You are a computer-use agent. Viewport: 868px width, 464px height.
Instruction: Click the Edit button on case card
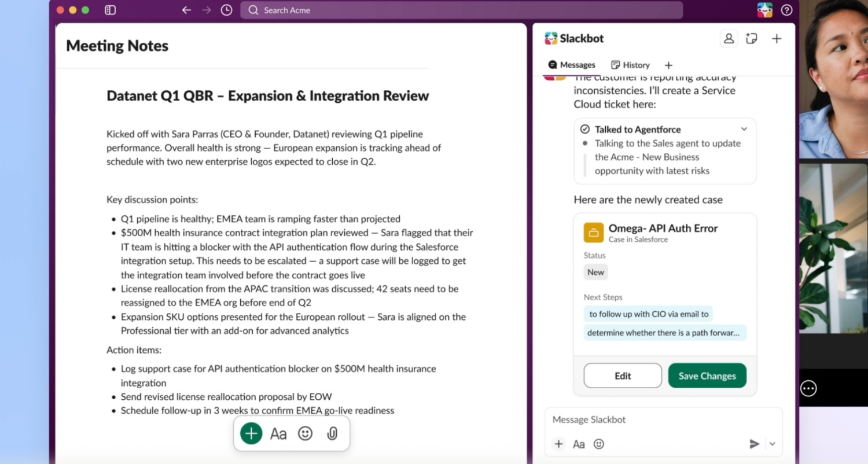(623, 375)
